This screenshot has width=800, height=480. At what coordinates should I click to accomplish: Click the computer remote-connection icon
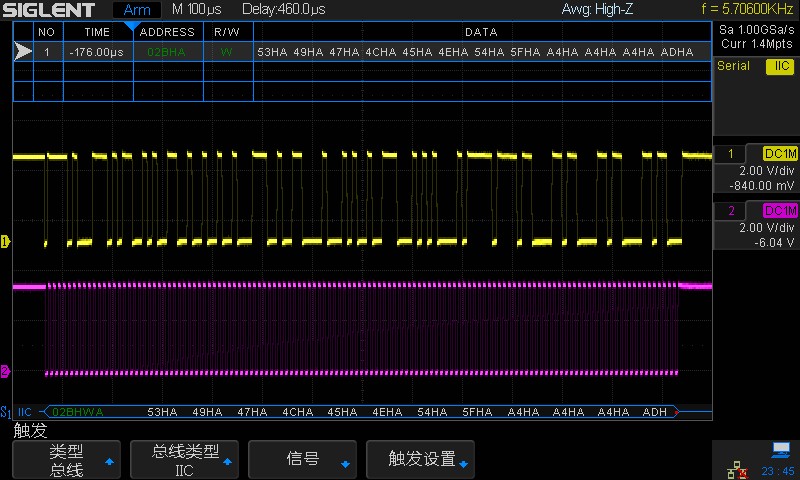click(781, 450)
